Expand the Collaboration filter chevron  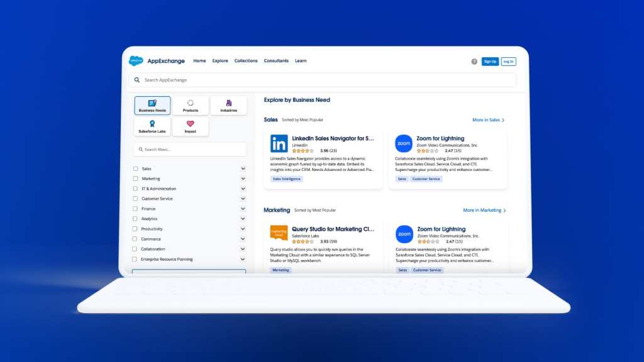243,249
